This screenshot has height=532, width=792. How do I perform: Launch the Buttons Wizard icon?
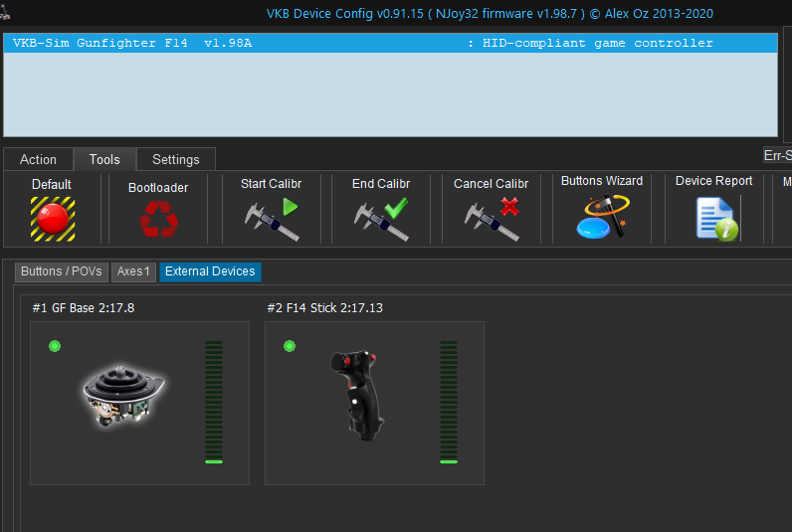tap(603, 217)
